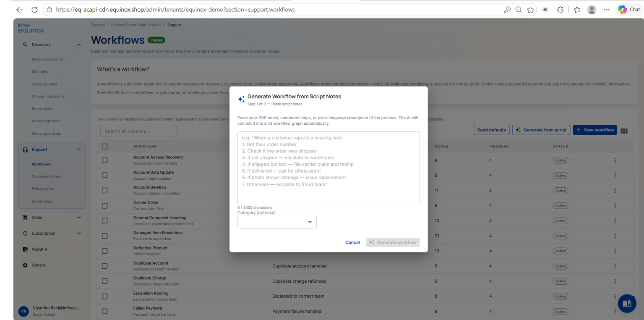
Task: Open the Knowledge base menu item
Action: [x=46, y=121]
